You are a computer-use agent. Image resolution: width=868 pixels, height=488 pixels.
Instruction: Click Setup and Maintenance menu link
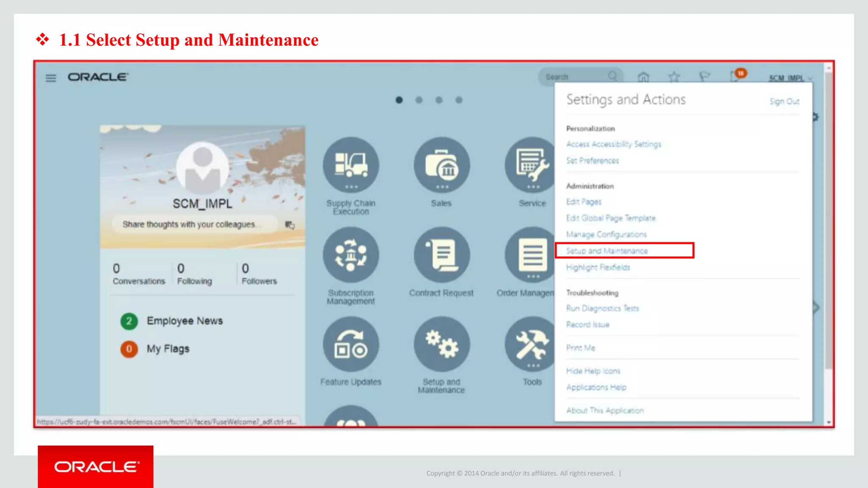[x=607, y=251]
